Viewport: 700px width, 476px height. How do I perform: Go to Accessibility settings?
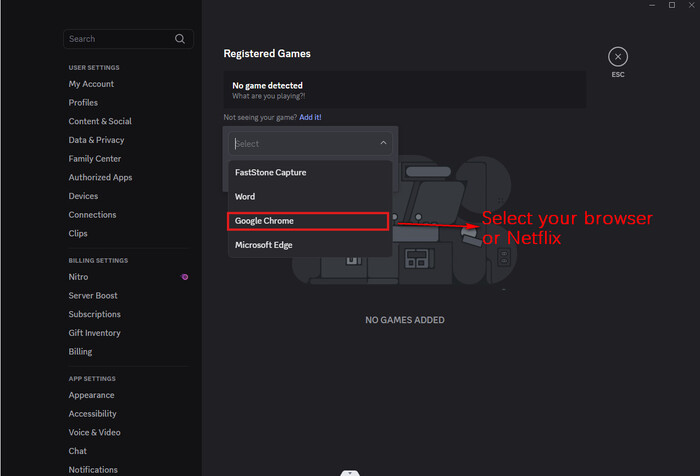(92, 414)
